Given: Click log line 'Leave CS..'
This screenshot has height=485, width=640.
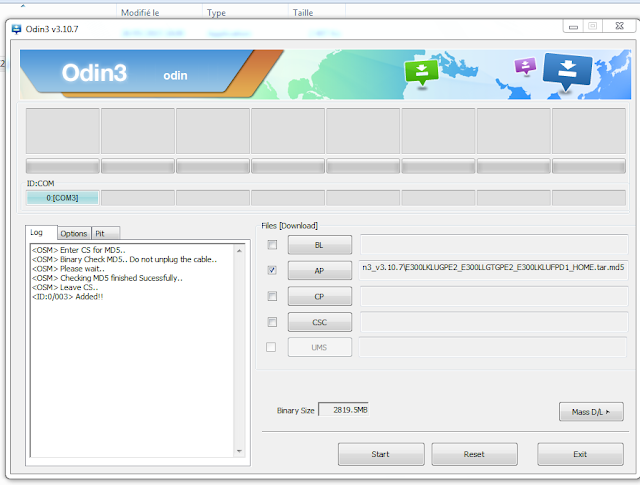Looking at the screenshot, I should [x=65, y=287].
